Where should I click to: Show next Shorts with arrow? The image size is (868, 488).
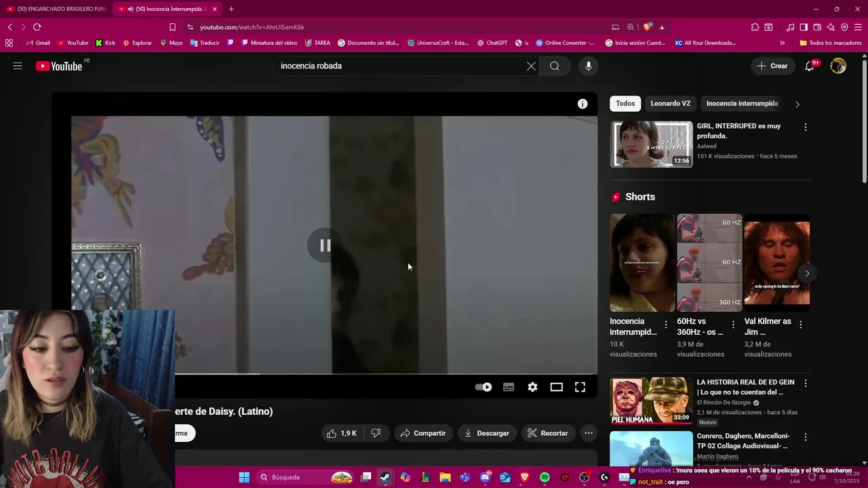[x=807, y=273]
